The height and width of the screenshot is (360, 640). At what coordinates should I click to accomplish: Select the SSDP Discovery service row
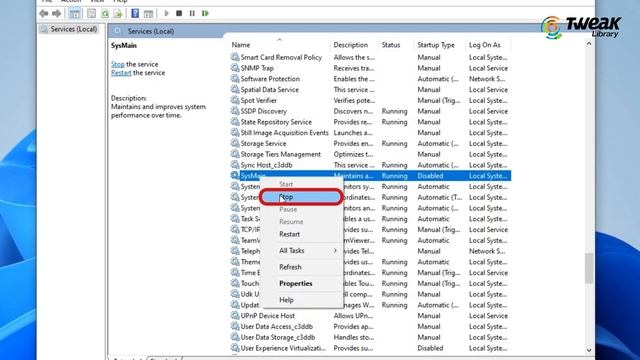click(x=370, y=111)
